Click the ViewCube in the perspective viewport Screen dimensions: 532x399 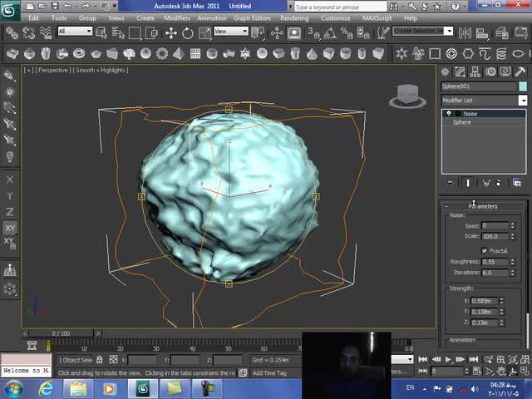coord(406,95)
